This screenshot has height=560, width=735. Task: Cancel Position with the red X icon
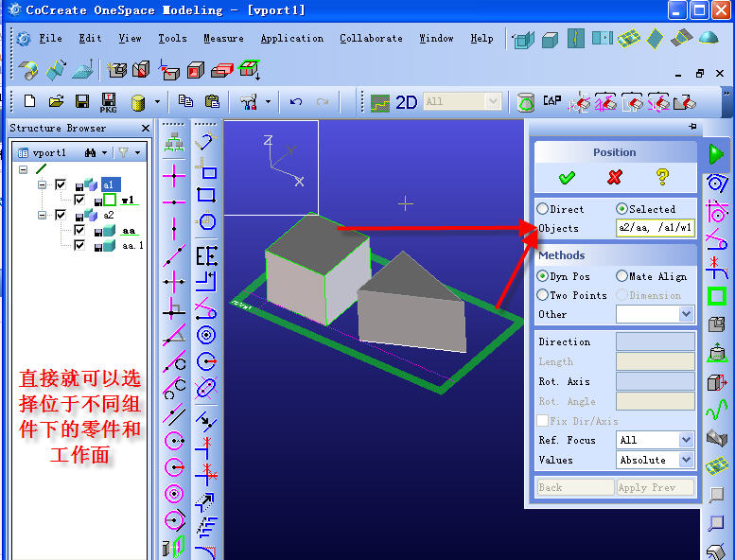[x=615, y=177]
